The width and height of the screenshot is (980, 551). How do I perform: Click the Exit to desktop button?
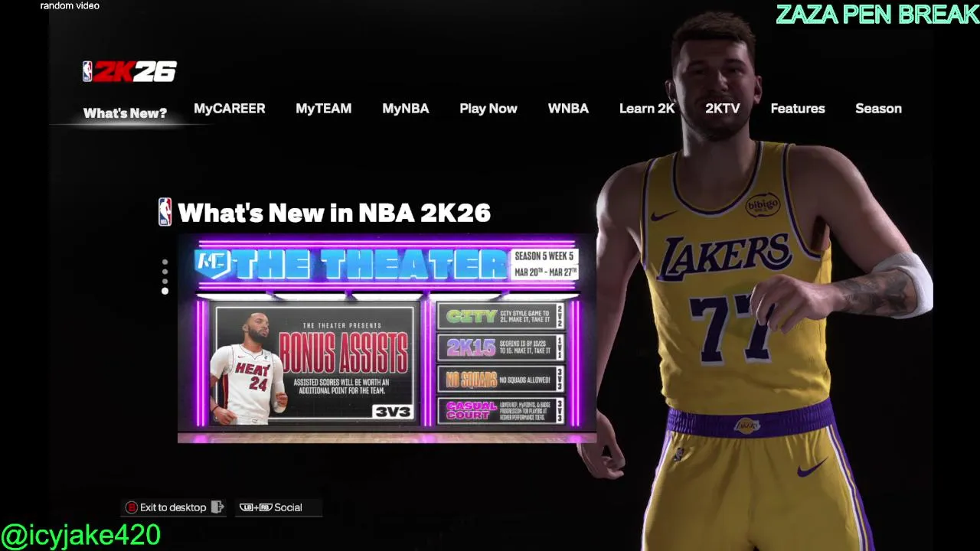[175, 507]
